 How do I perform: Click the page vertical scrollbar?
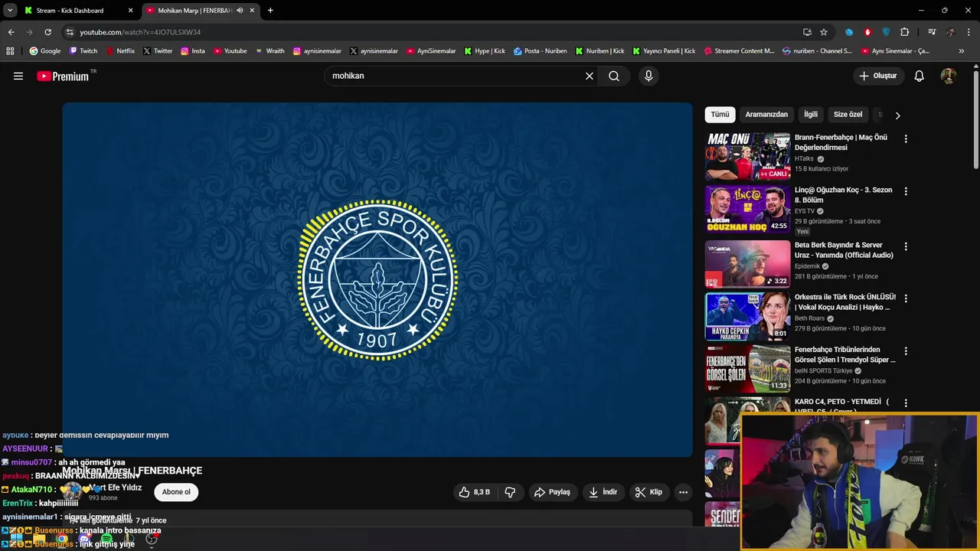click(976, 119)
